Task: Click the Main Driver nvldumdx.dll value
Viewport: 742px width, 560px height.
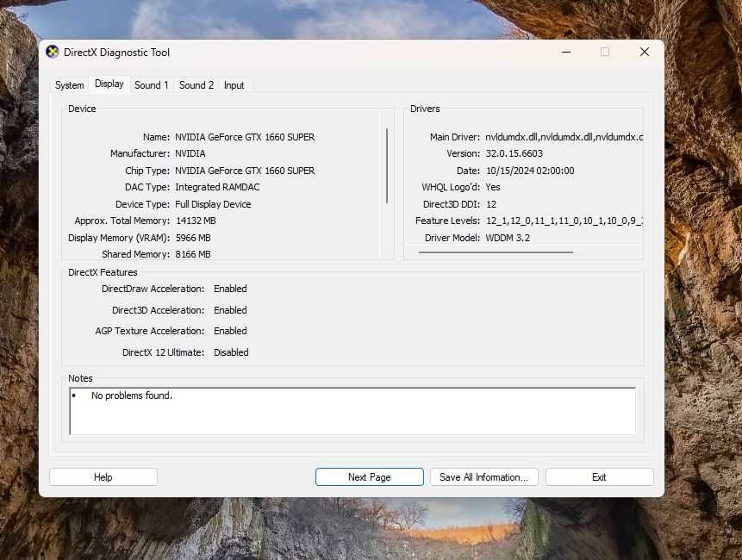Action: 564,137
